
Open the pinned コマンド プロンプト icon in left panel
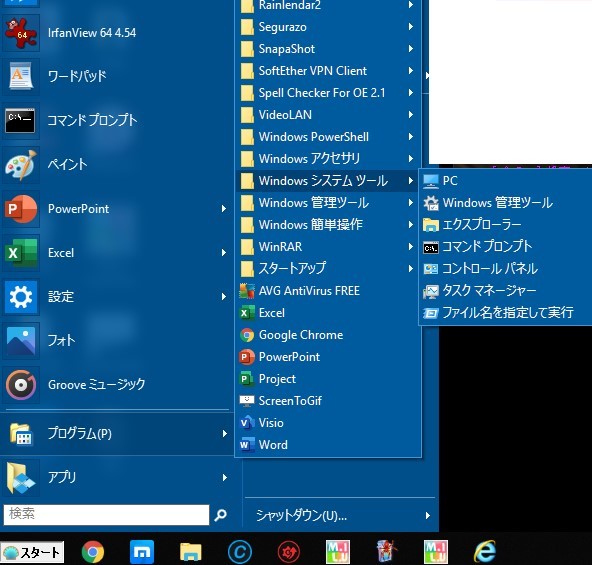click(20, 120)
